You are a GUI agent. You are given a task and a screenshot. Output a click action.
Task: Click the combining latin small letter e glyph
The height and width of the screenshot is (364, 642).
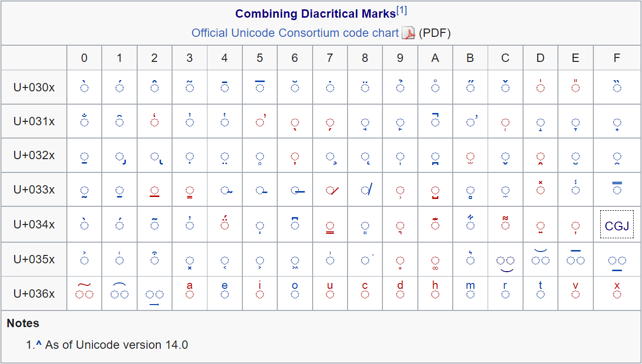click(x=225, y=293)
